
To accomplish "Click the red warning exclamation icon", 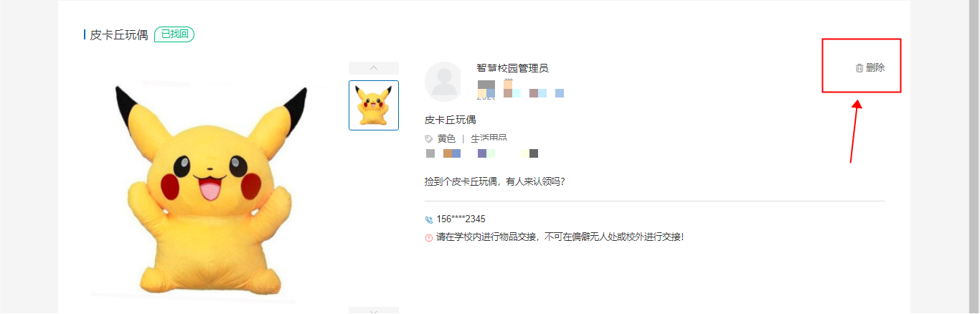I will pos(429,237).
